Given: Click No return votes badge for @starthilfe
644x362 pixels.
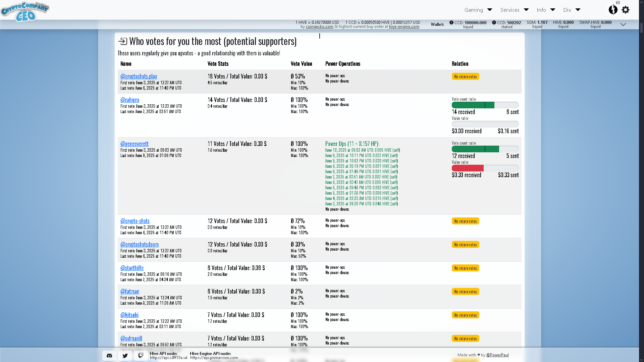Looking at the screenshot, I should pyautogui.click(x=466, y=268).
